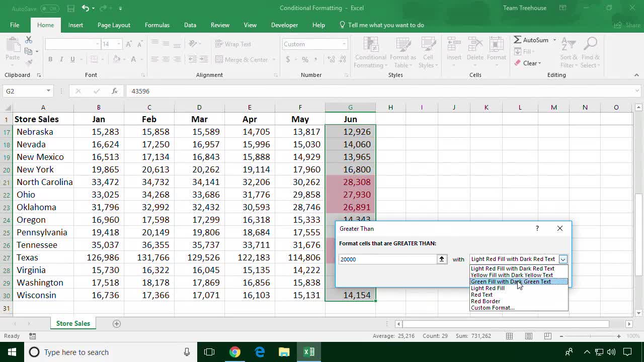Open File Explorer from the taskbar
Viewport: 644px width, 362px height.
point(284,352)
